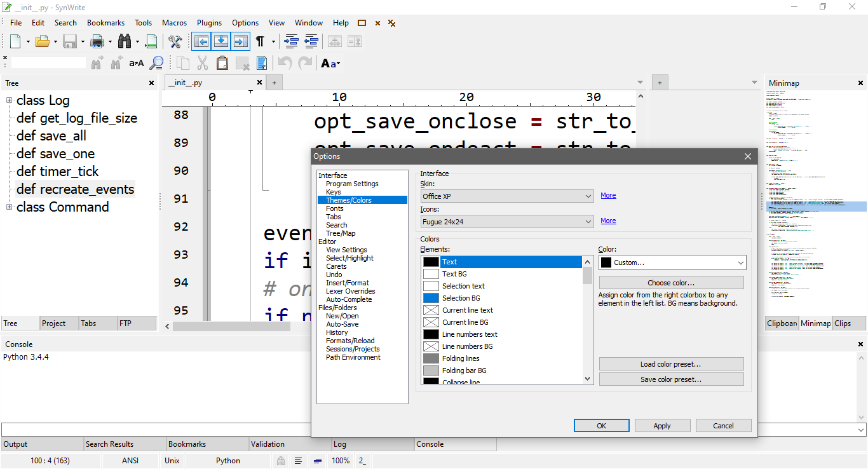
Task: Select Auto-Complete in the Options category tree
Action: (x=349, y=299)
